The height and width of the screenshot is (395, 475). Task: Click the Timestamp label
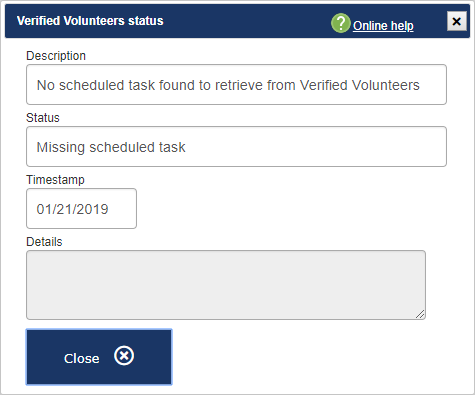click(x=55, y=180)
